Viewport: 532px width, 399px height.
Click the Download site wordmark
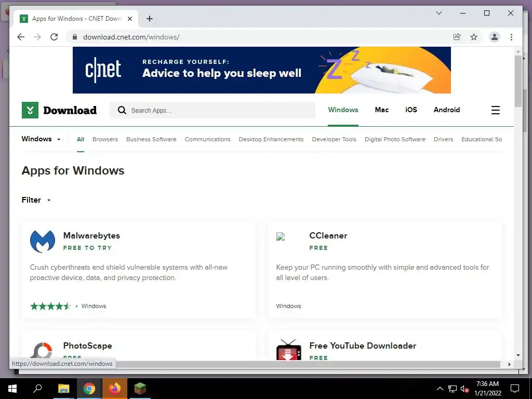click(x=70, y=110)
